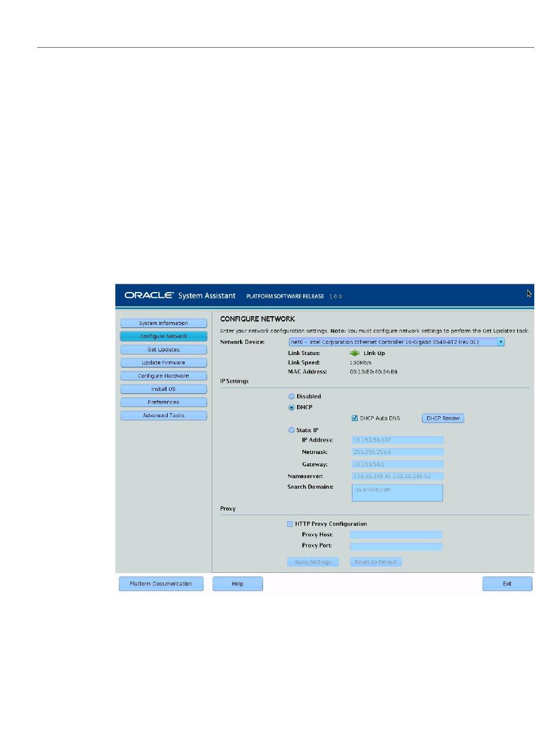Click the Proxy section label
The width and height of the screenshot is (559, 756).
(228, 508)
